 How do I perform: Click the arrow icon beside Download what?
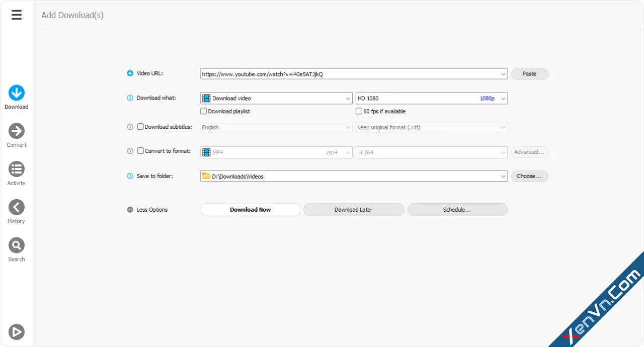click(x=130, y=98)
